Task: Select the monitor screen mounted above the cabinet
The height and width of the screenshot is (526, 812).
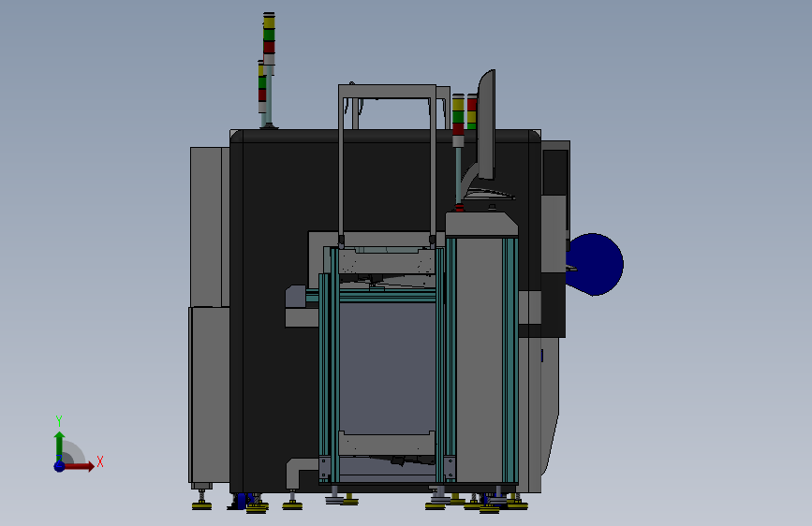Action: (x=487, y=124)
